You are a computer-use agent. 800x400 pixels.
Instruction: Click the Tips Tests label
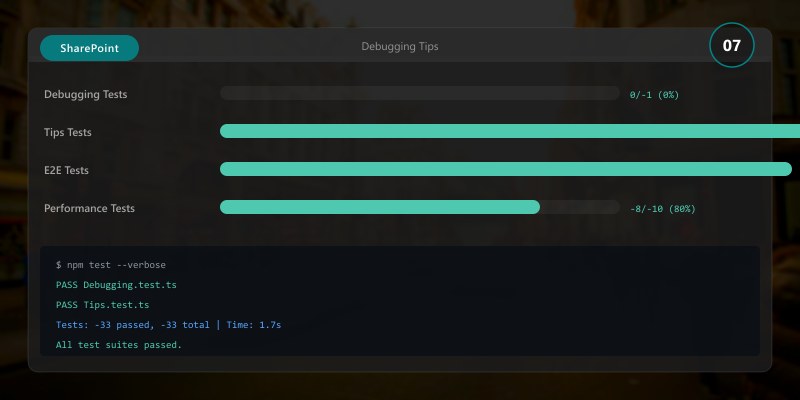click(x=68, y=132)
